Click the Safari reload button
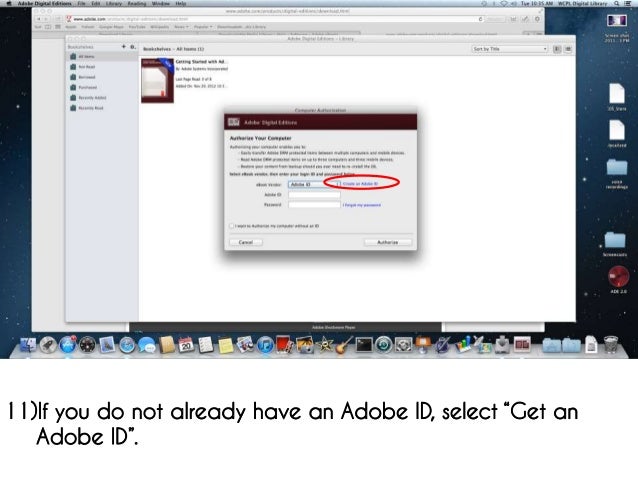 point(480,19)
